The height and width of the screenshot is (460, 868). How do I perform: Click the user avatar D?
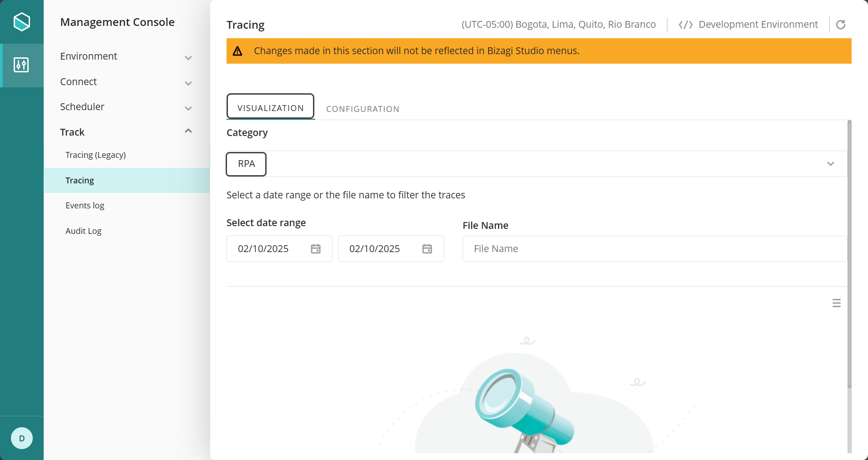(22, 438)
